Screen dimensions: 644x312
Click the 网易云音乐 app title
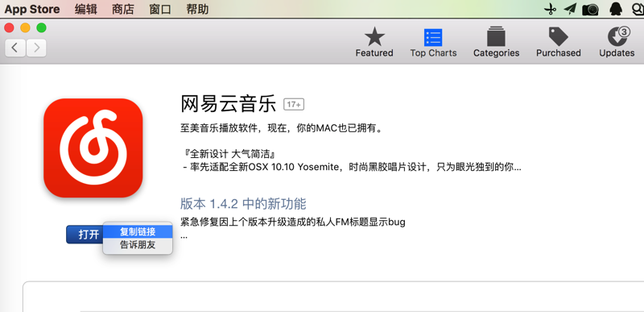(x=229, y=104)
